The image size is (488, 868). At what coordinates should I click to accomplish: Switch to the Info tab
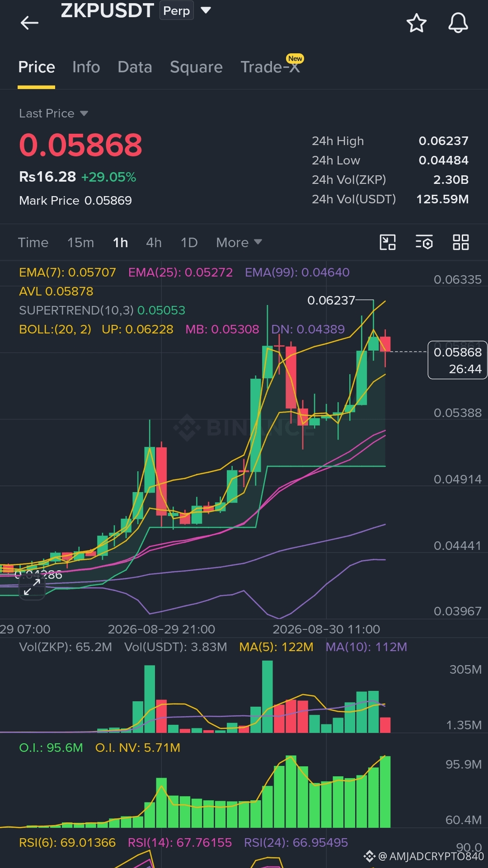click(86, 67)
